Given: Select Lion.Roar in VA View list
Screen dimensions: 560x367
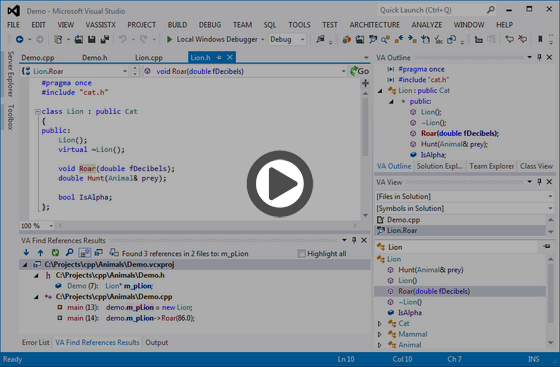Looking at the screenshot, I should pos(460,231).
